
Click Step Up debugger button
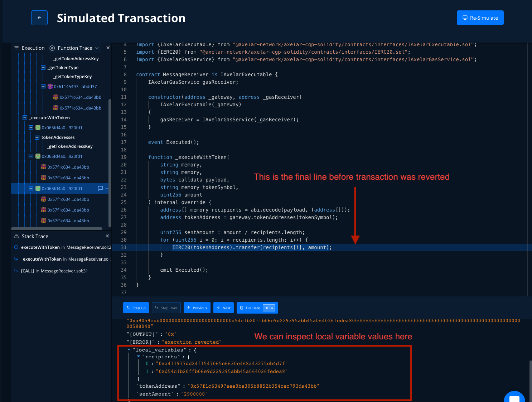pyautogui.click(x=136, y=308)
